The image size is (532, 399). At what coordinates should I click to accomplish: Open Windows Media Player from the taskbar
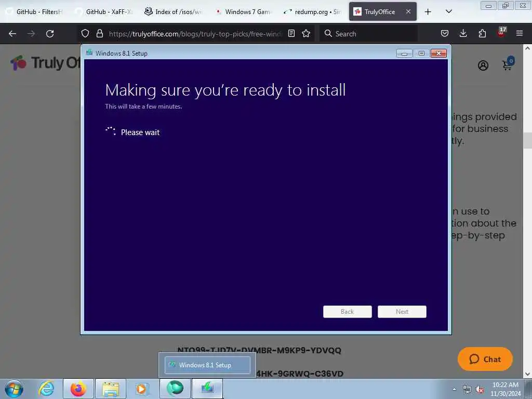coord(141,389)
